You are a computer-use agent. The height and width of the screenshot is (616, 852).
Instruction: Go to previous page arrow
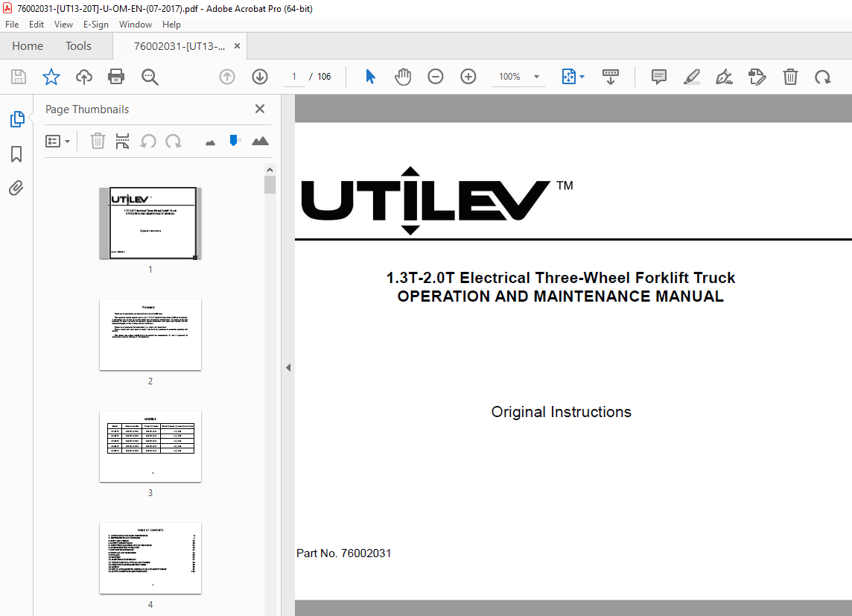point(227,77)
